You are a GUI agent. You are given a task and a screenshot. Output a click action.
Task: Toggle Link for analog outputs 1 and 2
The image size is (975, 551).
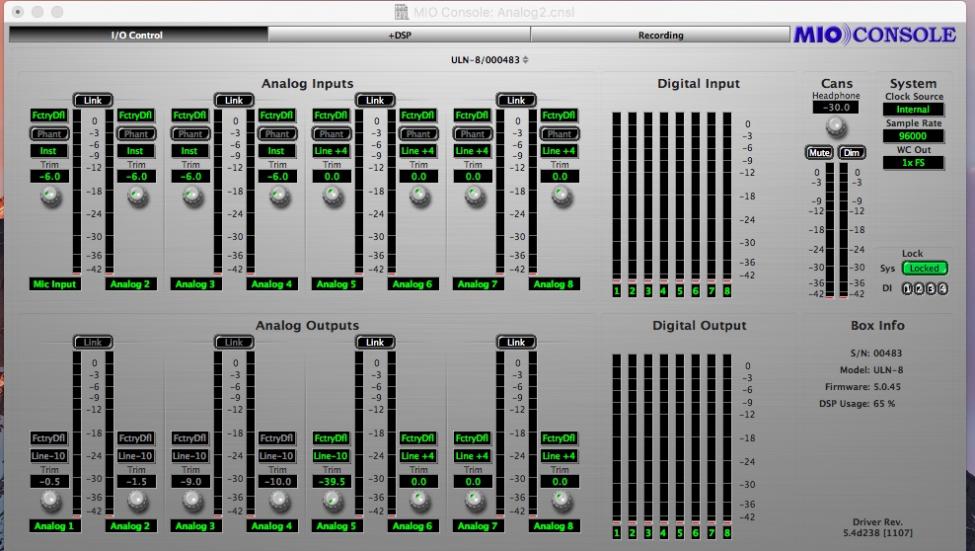tap(93, 342)
